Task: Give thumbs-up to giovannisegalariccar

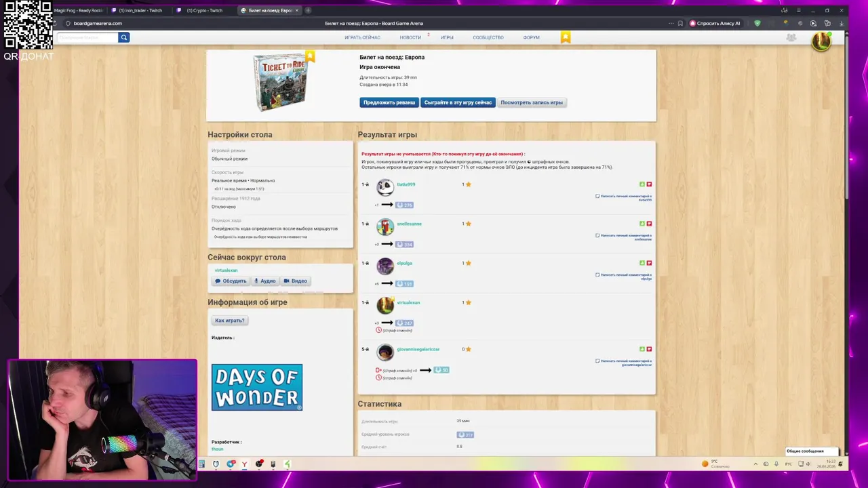Action: [642, 349]
